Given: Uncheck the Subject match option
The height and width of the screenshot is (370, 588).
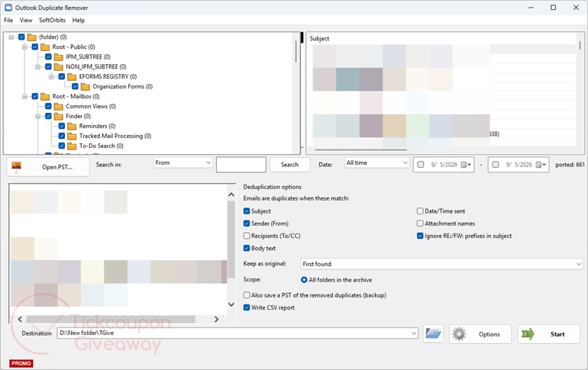Looking at the screenshot, I should click(247, 211).
